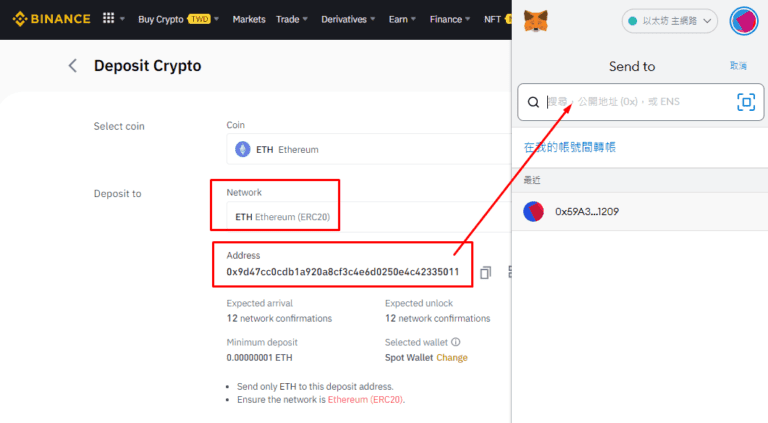The height and width of the screenshot is (423, 768).
Task: Open the Ethereum mainnet network selector
Action: tap(670, 21)
